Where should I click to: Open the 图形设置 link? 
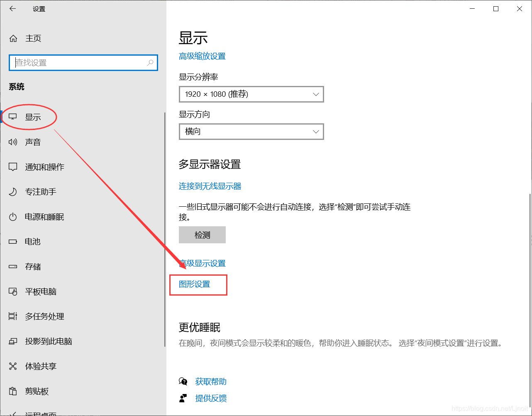click(x=195, y=284)
